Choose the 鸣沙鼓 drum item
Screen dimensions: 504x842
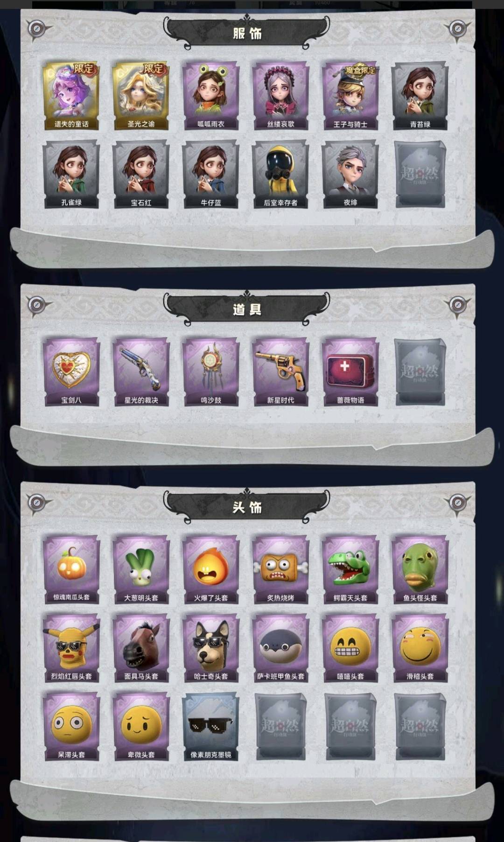pyautogui.click(x=211, y=372)
